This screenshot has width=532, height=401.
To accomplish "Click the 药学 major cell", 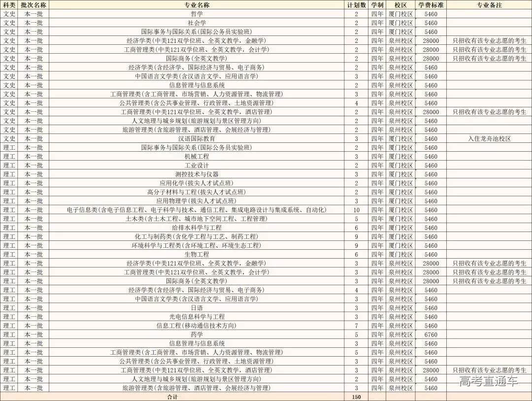I will tap(197, 334).
